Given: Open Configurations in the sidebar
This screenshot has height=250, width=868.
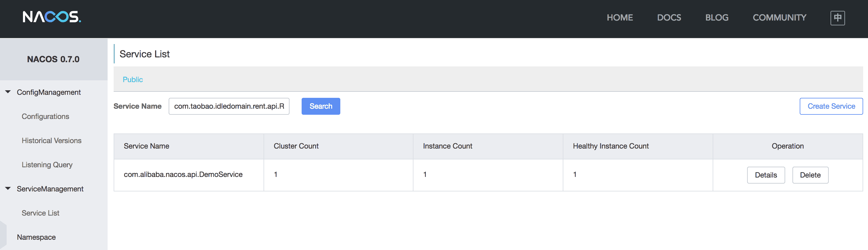Looking at the screenshot, I should [x=46, y=117].
